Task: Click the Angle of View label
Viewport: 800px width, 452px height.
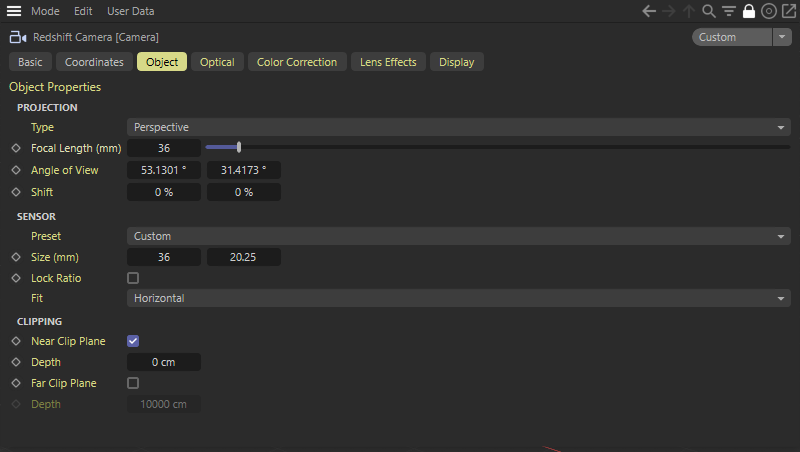Action: pos(65,170)
